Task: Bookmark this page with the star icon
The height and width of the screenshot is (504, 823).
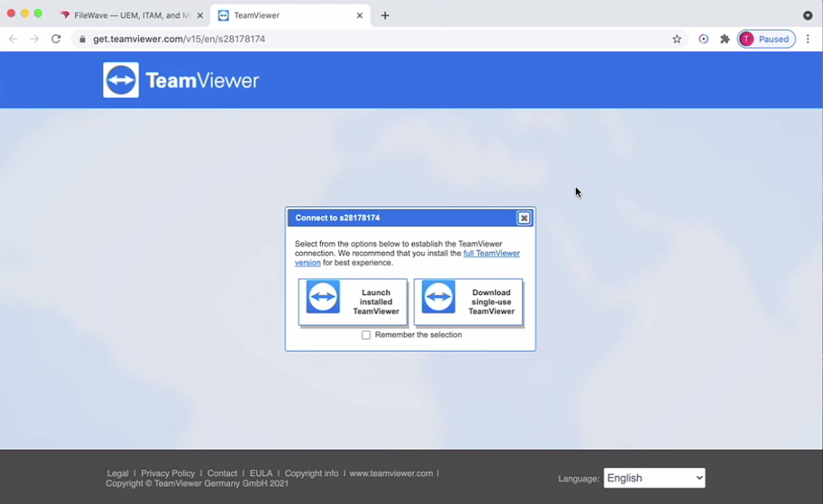Action: click(x=676, y=39)
